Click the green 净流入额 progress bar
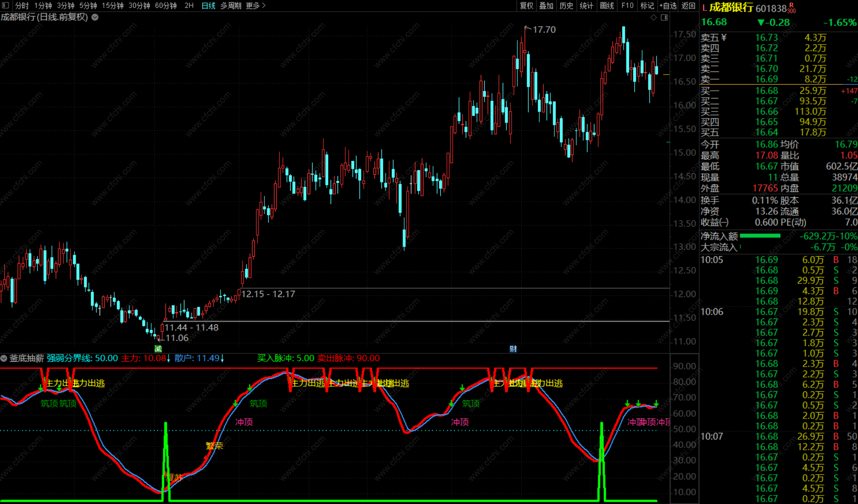858x504 pixels. point(760,236)
